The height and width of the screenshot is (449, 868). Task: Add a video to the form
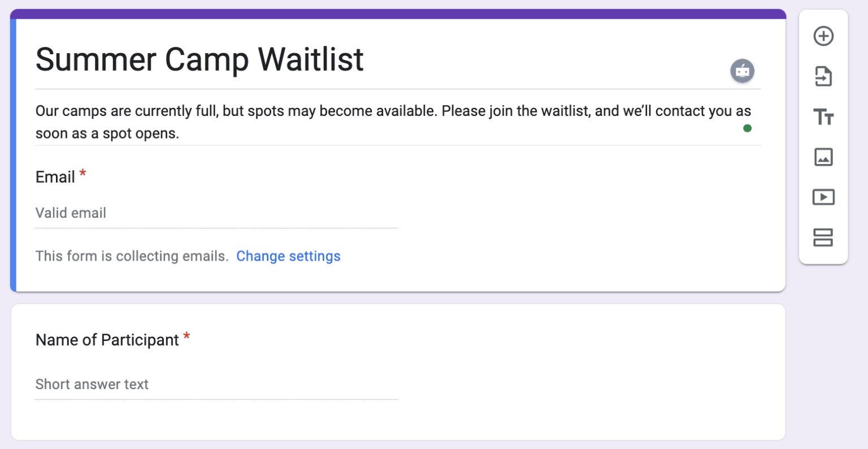pyautogui.click(x=823, y=197)
